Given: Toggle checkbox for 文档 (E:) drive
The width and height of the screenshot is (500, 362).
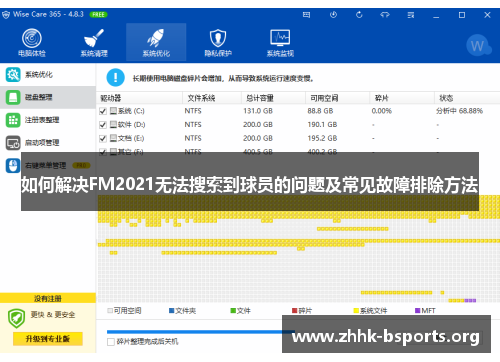Looking at the screenshot, I should point(103,138).
